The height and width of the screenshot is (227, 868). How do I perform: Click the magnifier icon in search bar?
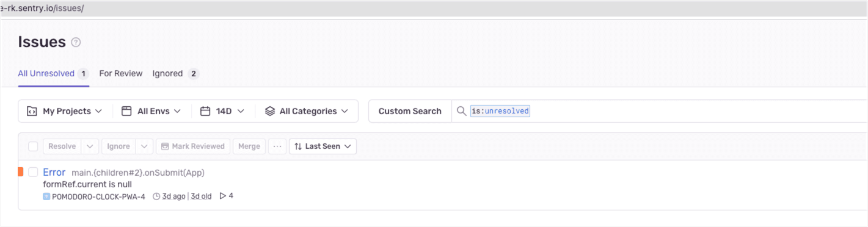tap(462, 111)
